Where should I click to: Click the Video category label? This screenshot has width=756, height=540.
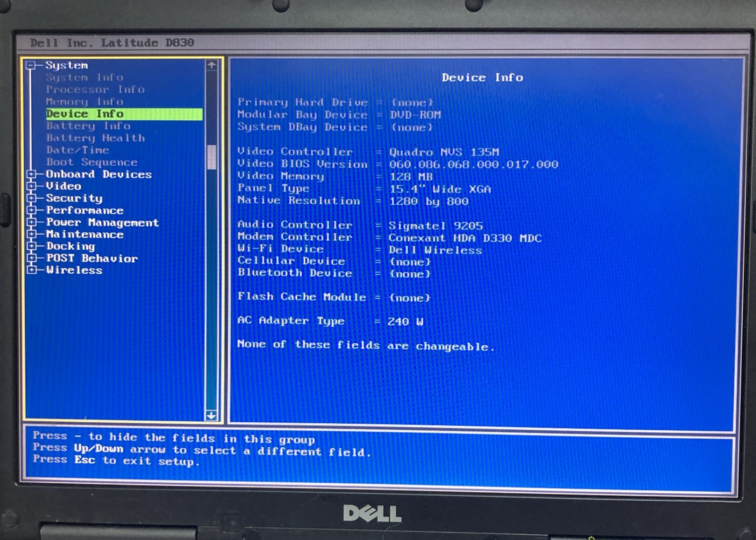63,186
